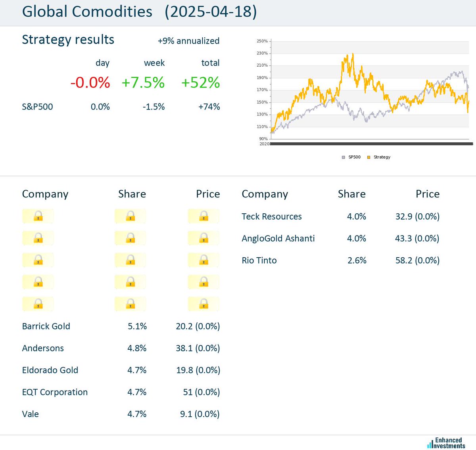The height and width of the screenshot is (450, 476).
Task: Click the SP500 legend label
Action: click(354, 157)
